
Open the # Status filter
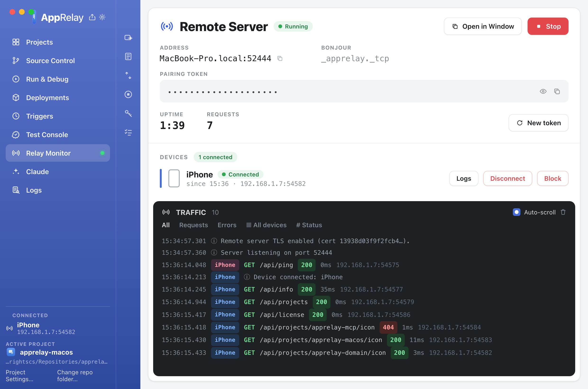click(309, 225)
